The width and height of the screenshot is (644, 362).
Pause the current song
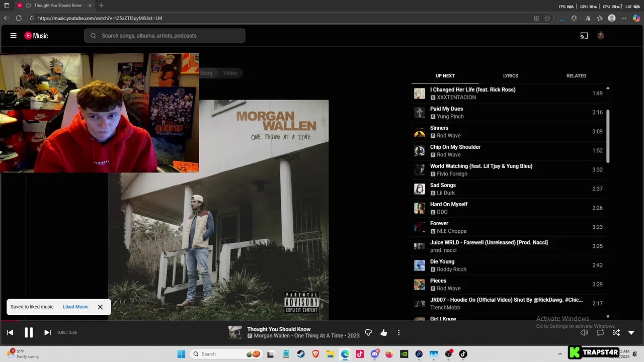[29, 332]
